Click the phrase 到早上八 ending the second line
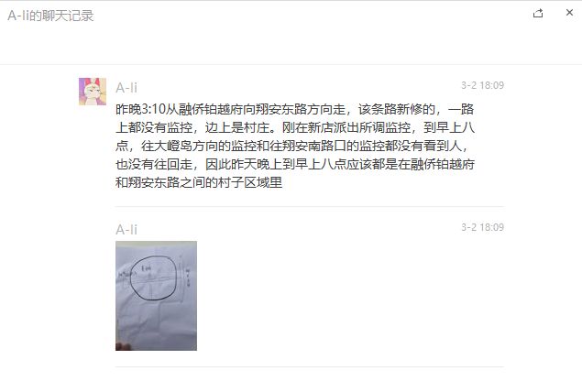 tap(449, 127)
